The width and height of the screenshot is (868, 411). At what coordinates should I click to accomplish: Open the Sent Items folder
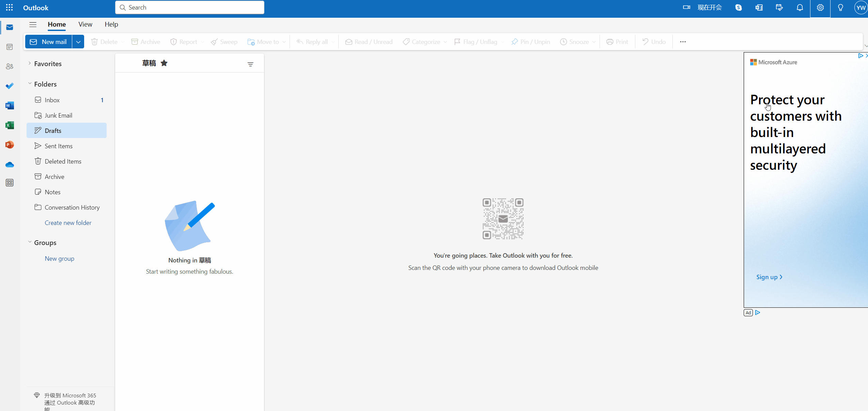click(67, 146)
